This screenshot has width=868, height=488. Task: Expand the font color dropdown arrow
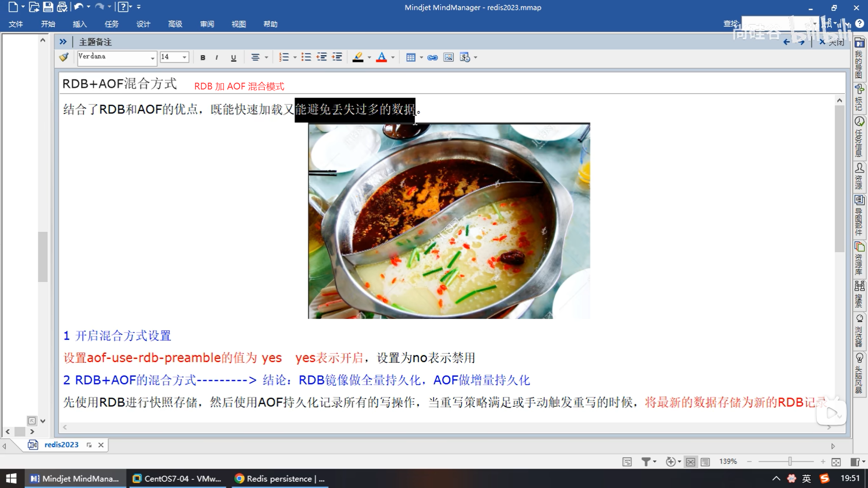click(x=393, y=57)
